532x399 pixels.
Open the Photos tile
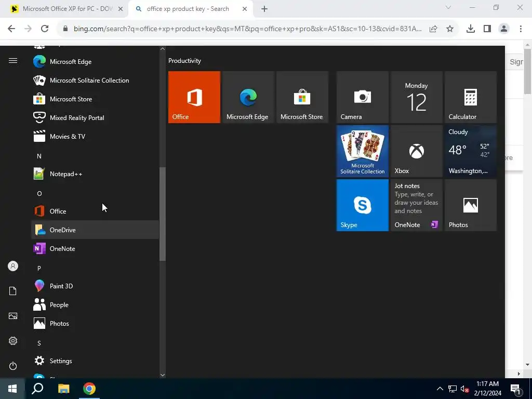click(471, 205)
